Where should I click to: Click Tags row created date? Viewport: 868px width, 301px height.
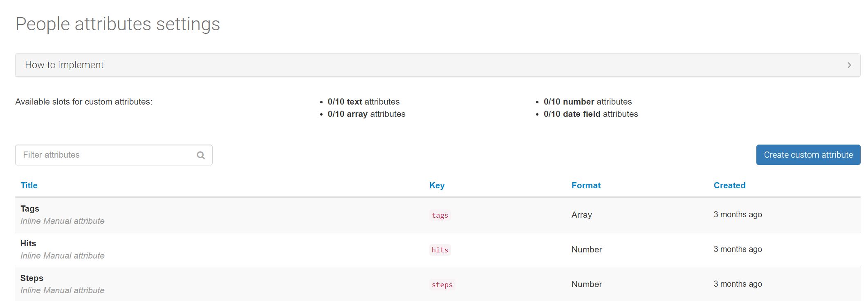738,214
